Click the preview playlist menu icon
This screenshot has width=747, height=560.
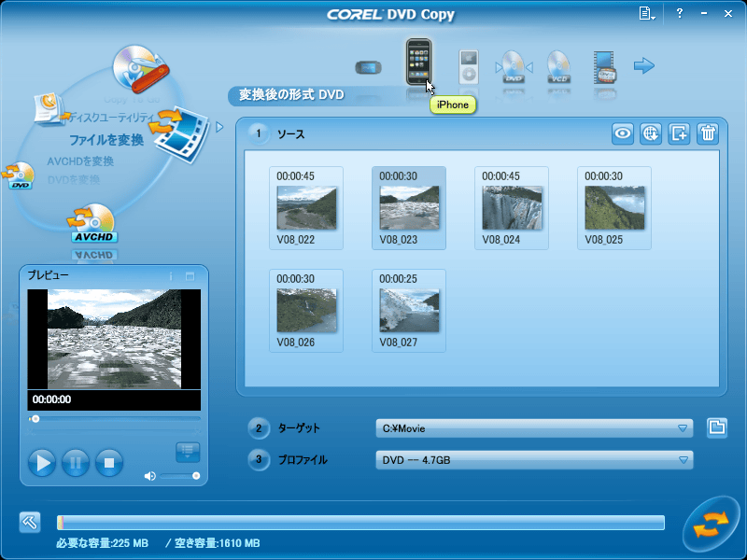click(188, 452)
